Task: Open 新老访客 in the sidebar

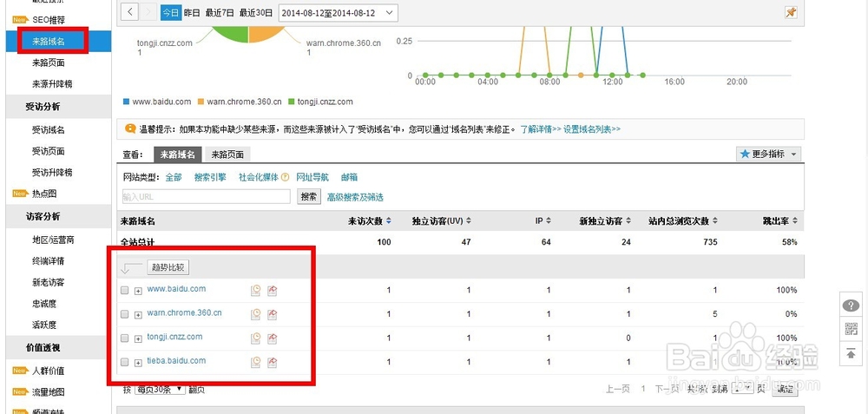Action: point(49,282)
